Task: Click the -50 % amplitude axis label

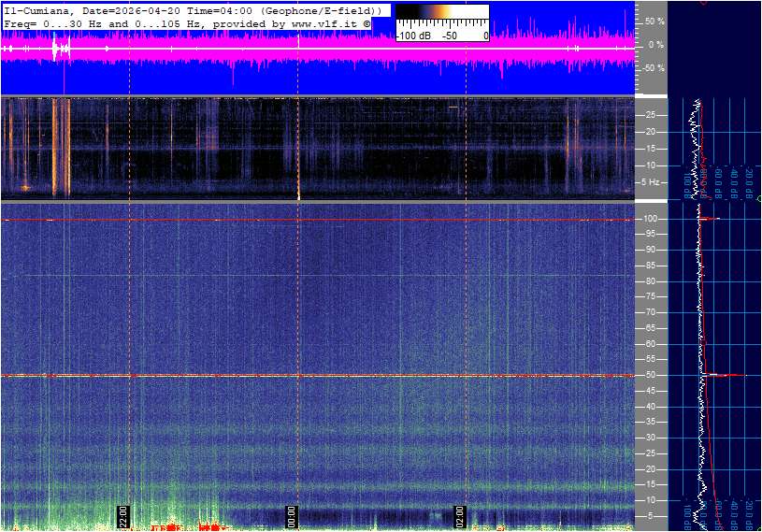Action: point(653,68)
